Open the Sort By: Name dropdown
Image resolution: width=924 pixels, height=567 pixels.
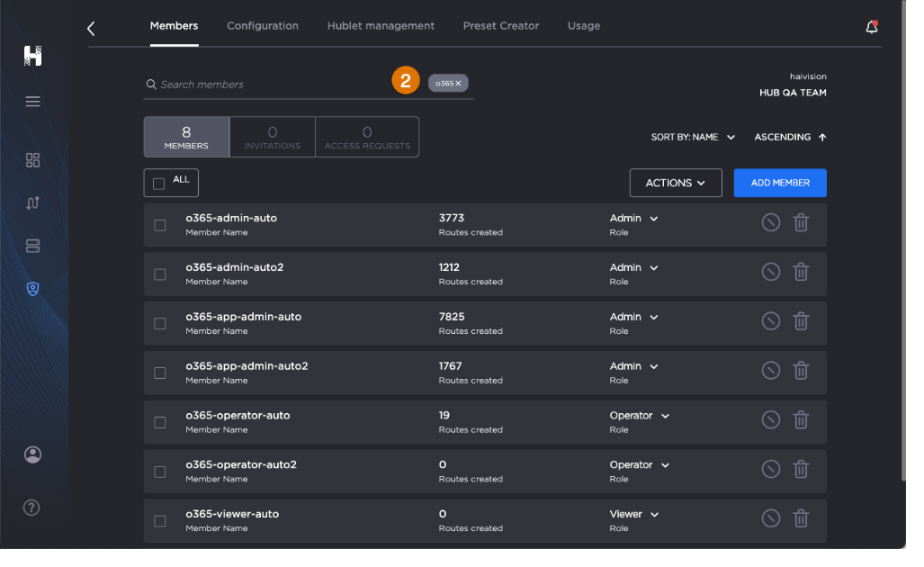pyautogui.click(x=693, y=138)
